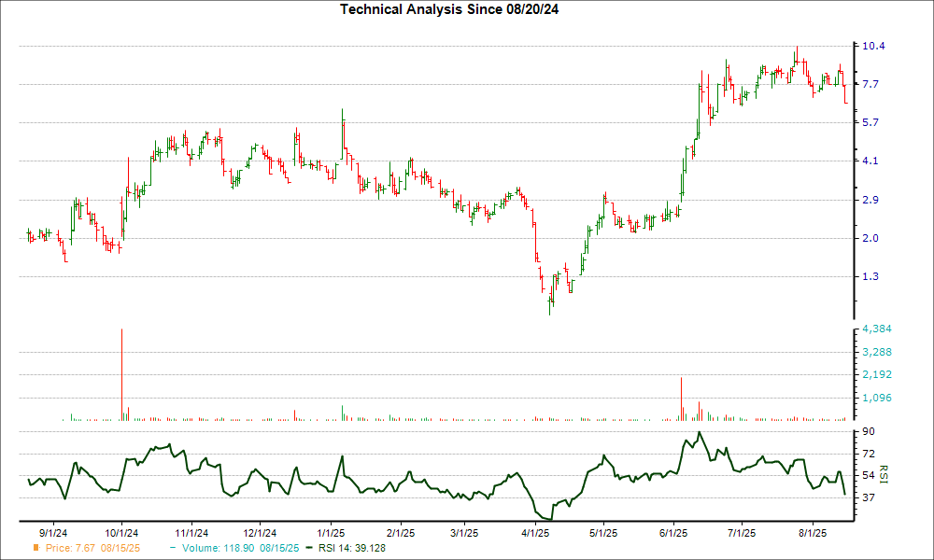
Task: Click the 10.4 price axis label
Action: tap(873, 46)
